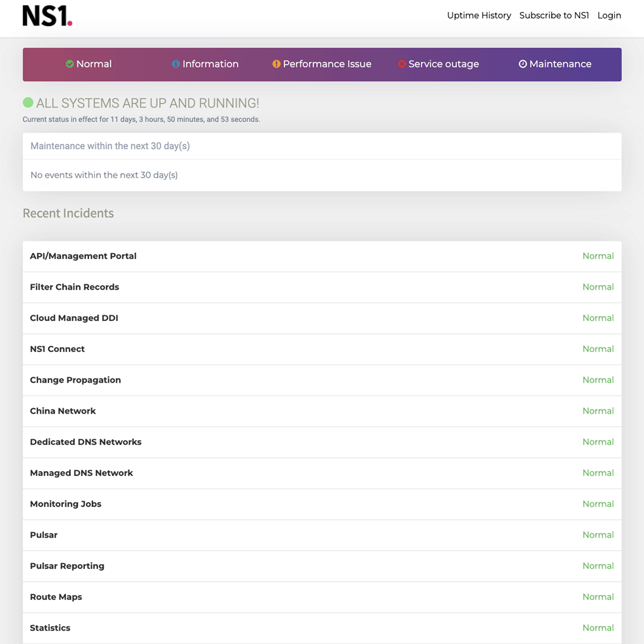Image resolution: width=644 pixels, height=644 pixels.
Task: Click the NS1 logo
Action: (x=47, y=16)
